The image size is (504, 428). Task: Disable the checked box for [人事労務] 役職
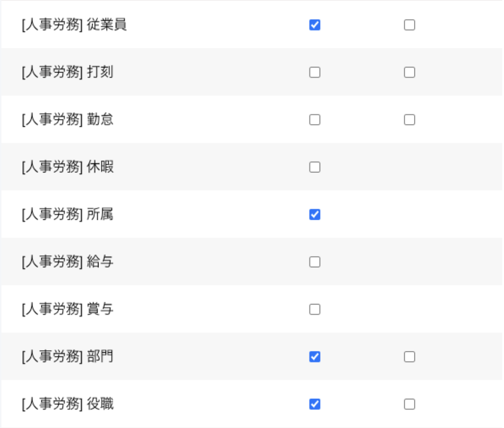coord(315,404)
